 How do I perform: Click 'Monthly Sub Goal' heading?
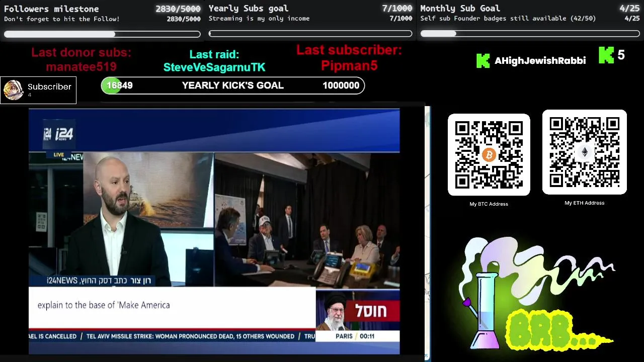460,9
